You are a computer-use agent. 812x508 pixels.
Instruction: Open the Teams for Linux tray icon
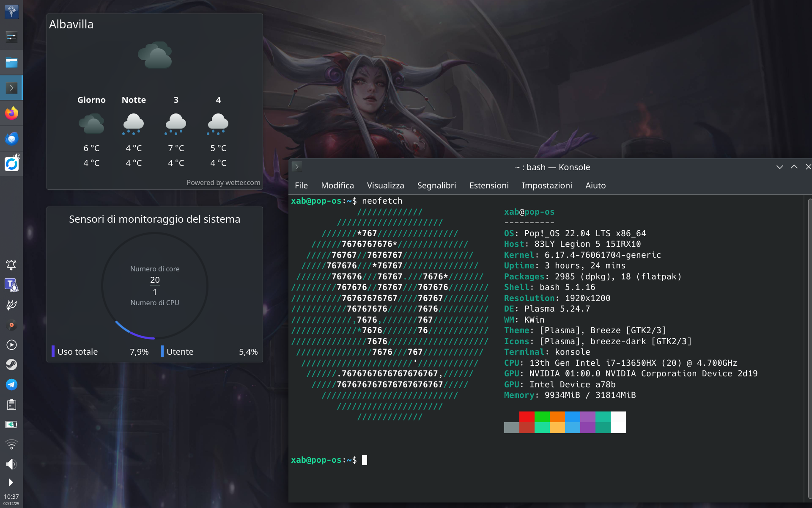click(x=11, y=284)
